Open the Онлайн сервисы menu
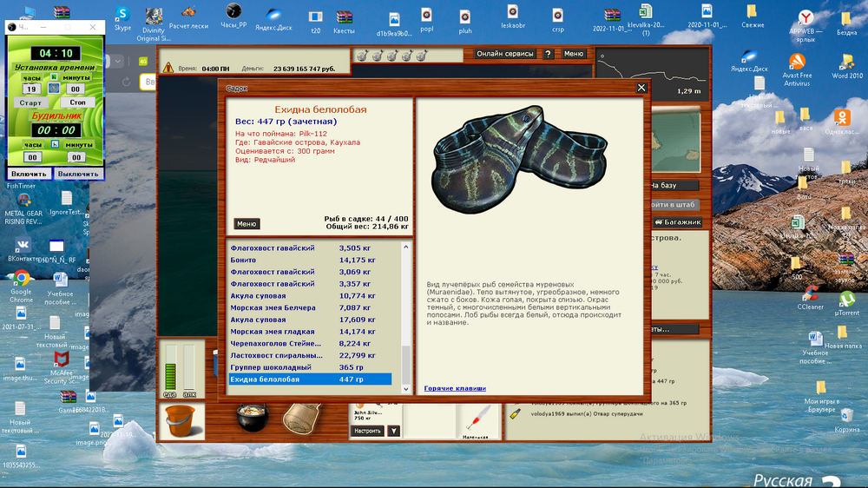Screen dimensions: 868x488 505,54
